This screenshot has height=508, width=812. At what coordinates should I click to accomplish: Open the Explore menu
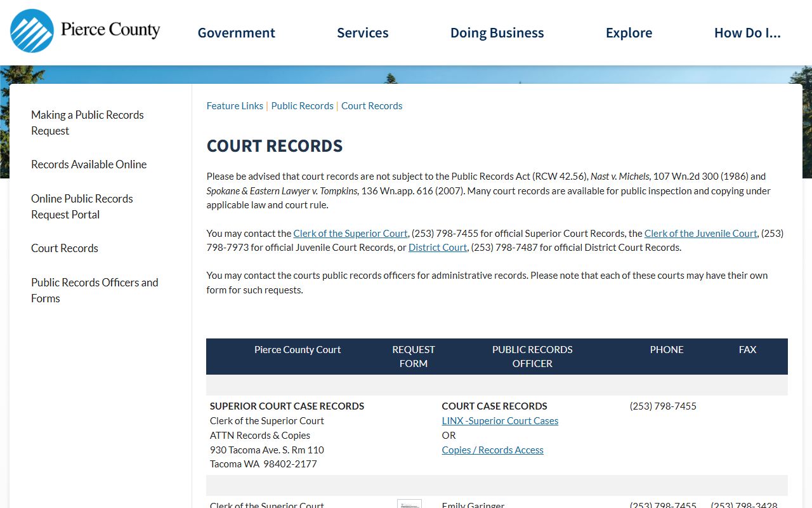click(629, 33)
